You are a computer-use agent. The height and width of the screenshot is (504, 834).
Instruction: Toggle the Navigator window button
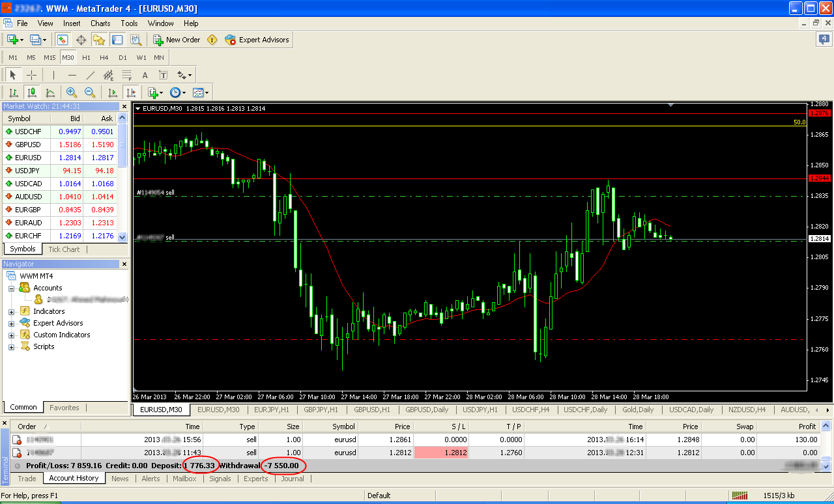[x=99, y=40]
